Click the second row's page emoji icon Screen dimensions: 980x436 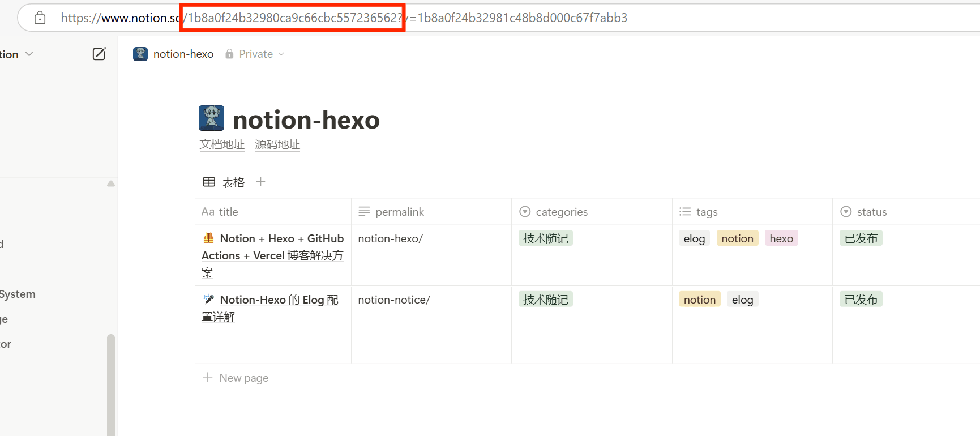(x=208, y=300)
